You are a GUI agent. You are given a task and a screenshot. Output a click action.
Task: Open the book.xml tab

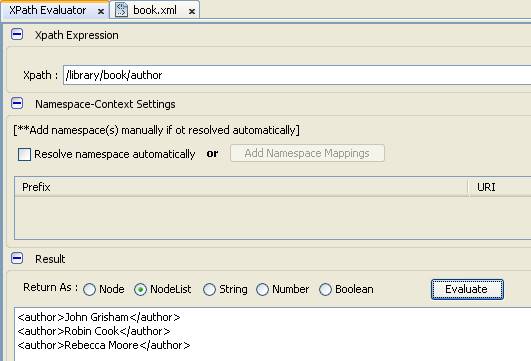pyautogui.click(x=155, y=10)
